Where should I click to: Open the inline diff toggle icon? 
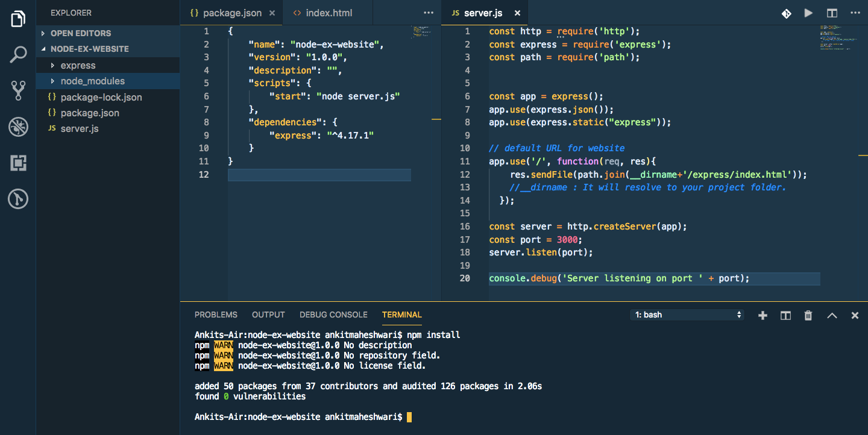786,13
